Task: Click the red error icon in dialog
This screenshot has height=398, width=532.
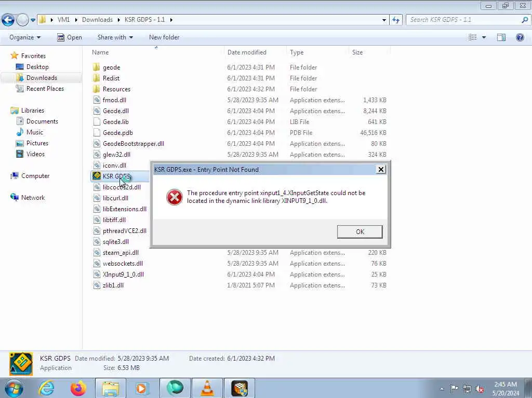Action: (x=175, y=197)
